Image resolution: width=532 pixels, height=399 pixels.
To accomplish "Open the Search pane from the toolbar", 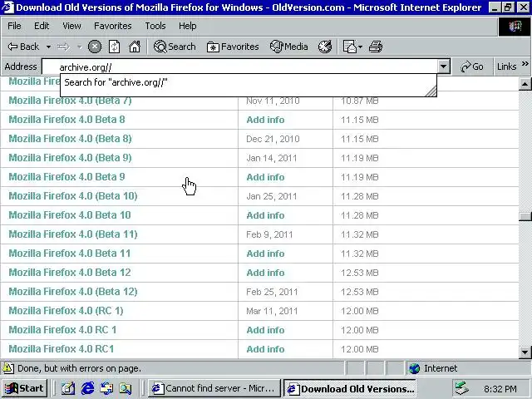I will (x=175, y=47).
